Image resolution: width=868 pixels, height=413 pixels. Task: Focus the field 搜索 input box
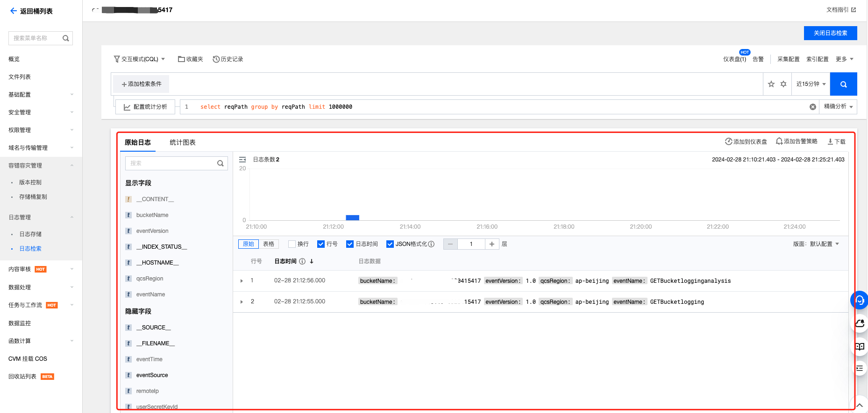[176, 163]
